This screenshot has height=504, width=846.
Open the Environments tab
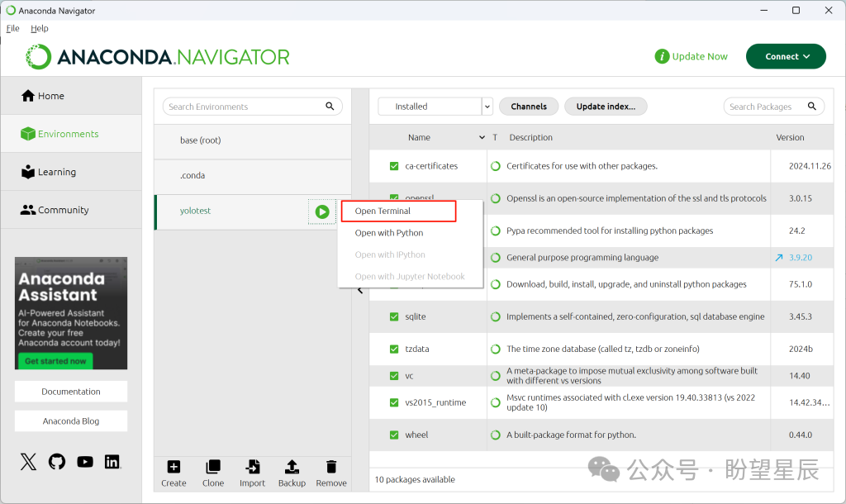pos(71,134)
